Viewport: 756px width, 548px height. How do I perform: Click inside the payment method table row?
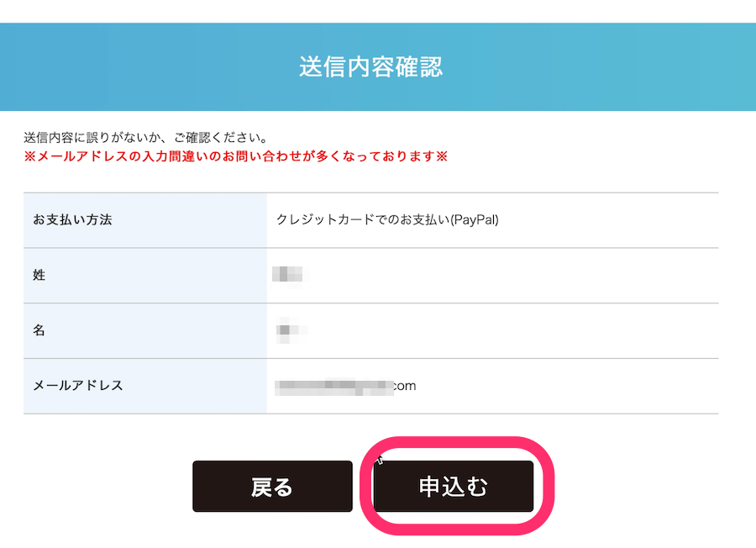(x=504, y=220)
